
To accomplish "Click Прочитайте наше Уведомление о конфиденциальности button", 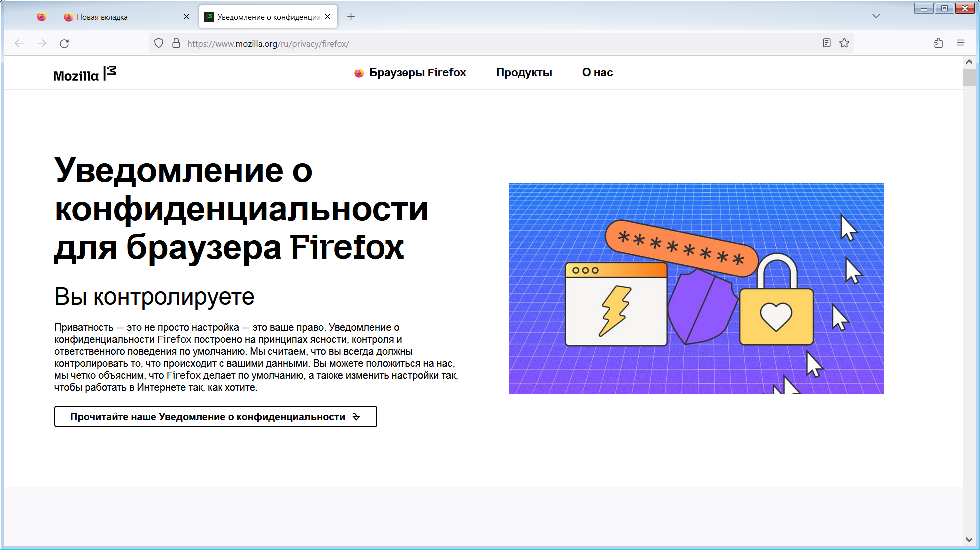I will coord(215,417).
